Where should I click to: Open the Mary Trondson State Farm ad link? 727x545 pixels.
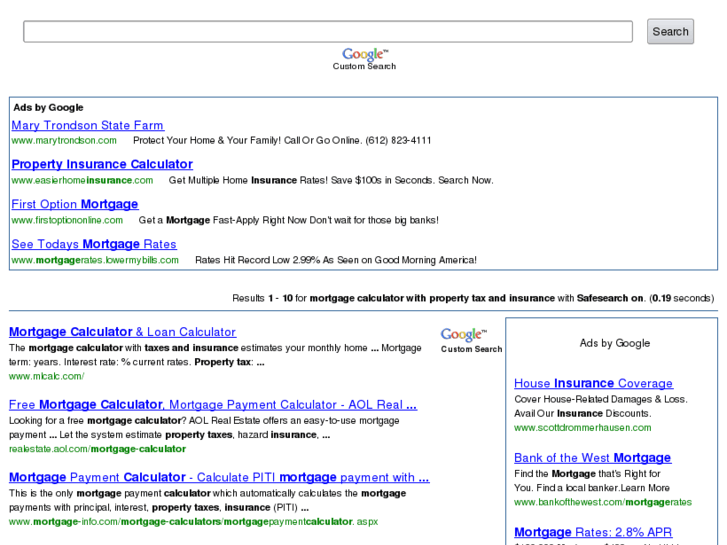coord(88,125)
